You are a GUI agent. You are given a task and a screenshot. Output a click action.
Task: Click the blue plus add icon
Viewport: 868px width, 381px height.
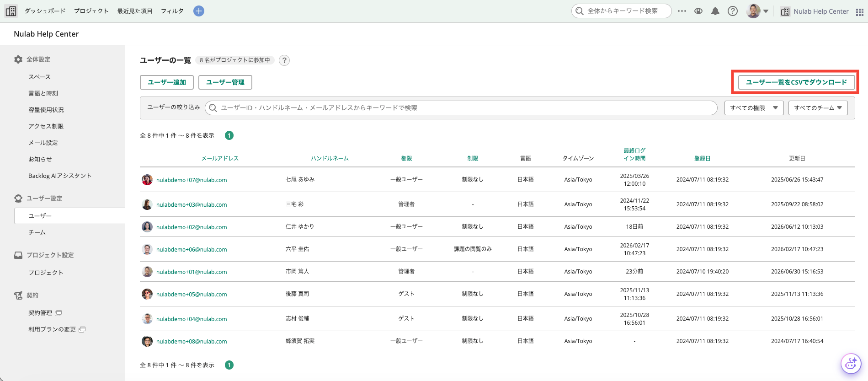pyautogui.click(x=199, y=11)
